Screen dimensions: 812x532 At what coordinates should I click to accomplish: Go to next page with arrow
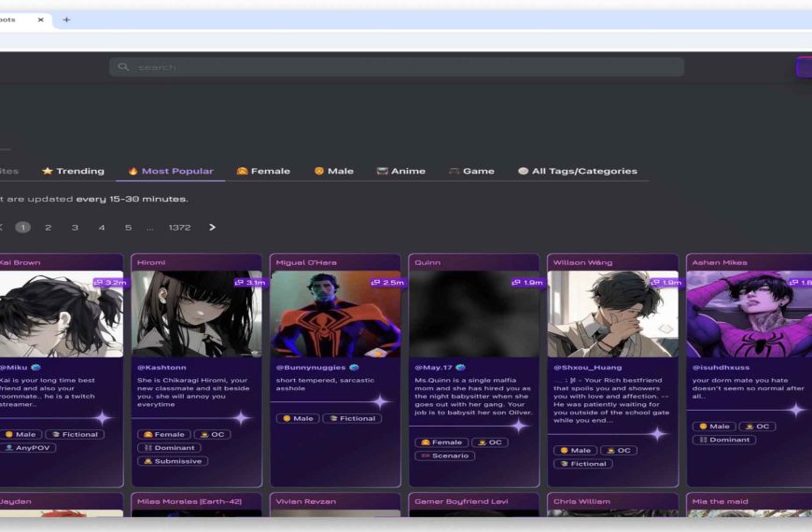tap(212, 227)
